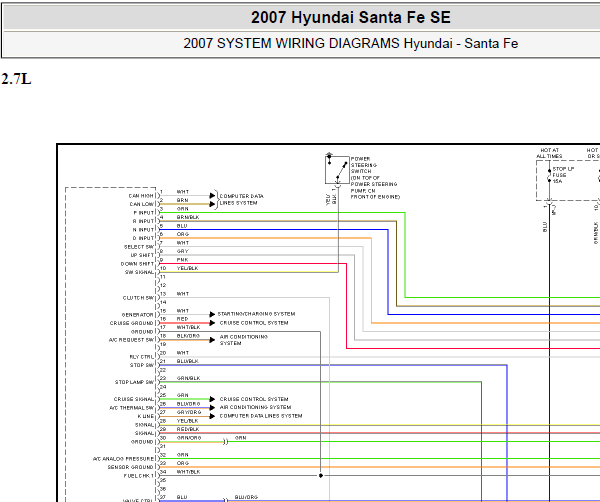Select the D INPUT terminal label
Viewport: 600px width, 502px height.
[x=143, y=238]
